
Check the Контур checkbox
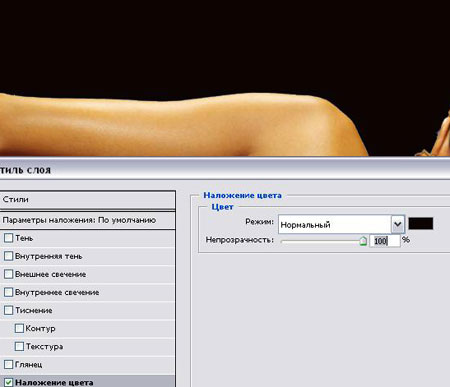(19, 328)
